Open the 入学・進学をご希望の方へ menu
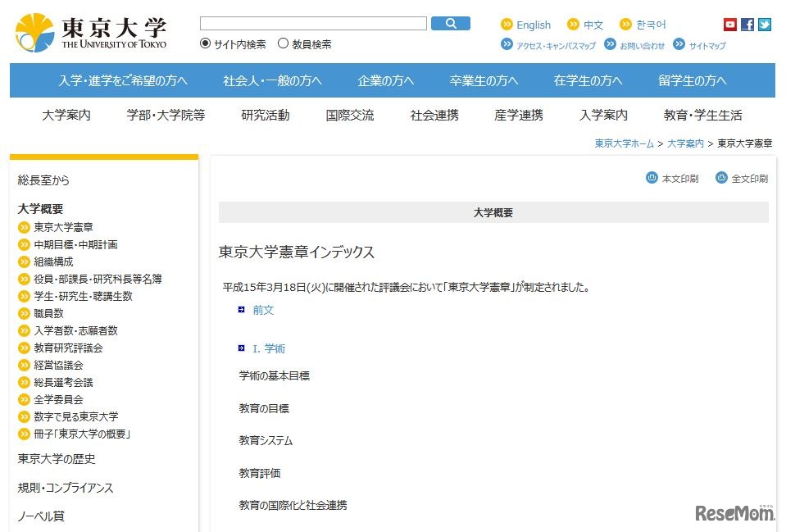 click(123, 80)
